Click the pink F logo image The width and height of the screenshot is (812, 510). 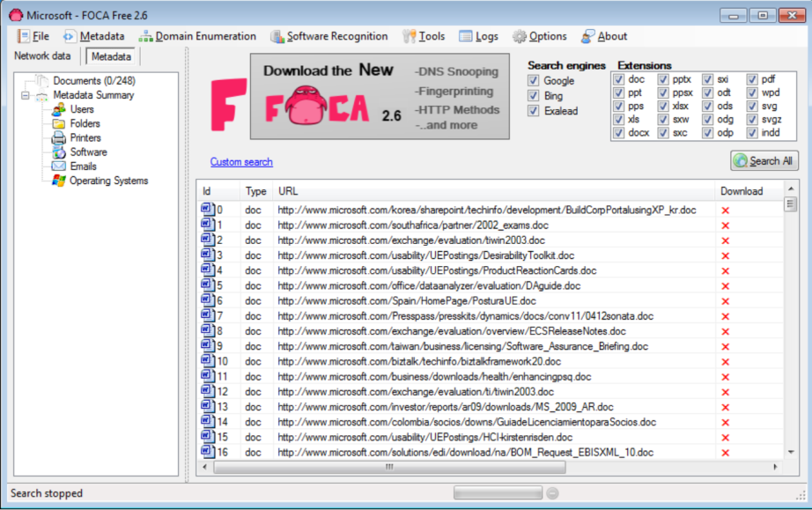[228, 105]
